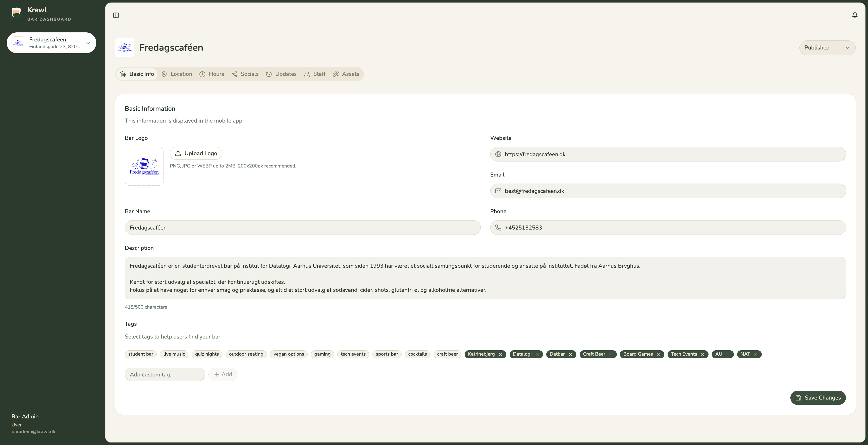Remove the Datalogi tag
This screenshot has height=445, width=868.
[x=537, y=354]
